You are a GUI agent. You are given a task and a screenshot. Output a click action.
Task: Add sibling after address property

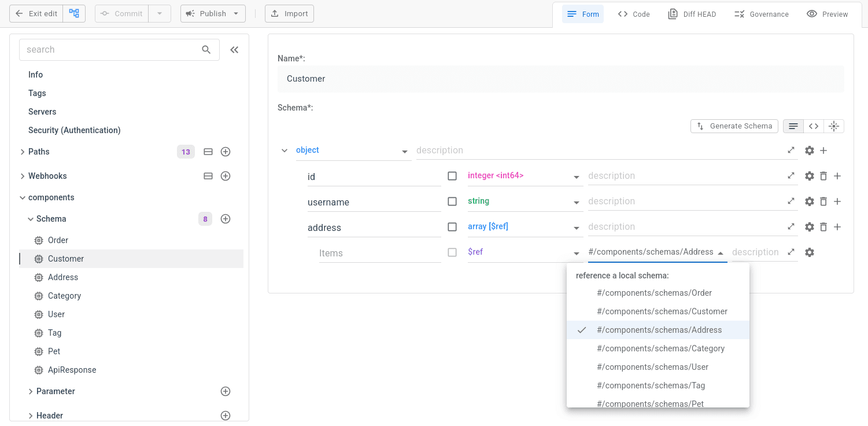pos(837,227)
